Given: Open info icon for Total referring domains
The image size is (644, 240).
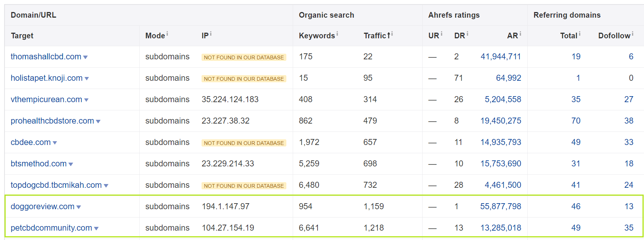Looking at the screenshot, I should pos(579,34).
